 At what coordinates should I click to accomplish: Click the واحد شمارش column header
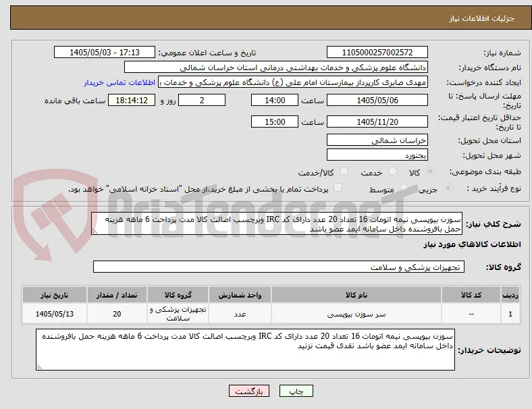(240, 295)
